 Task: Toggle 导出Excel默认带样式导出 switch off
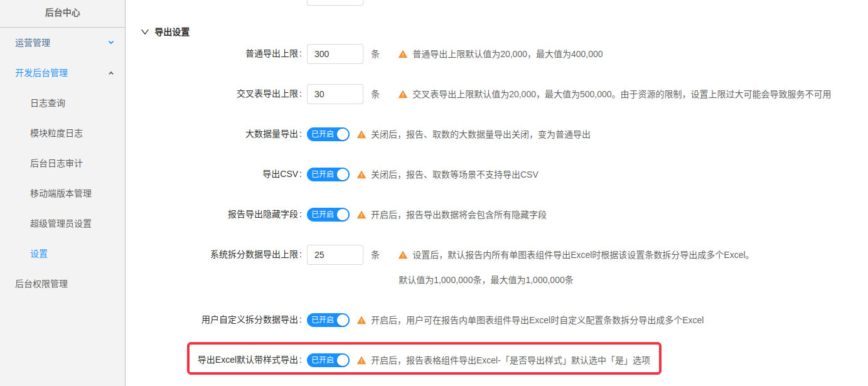point(328,360)
